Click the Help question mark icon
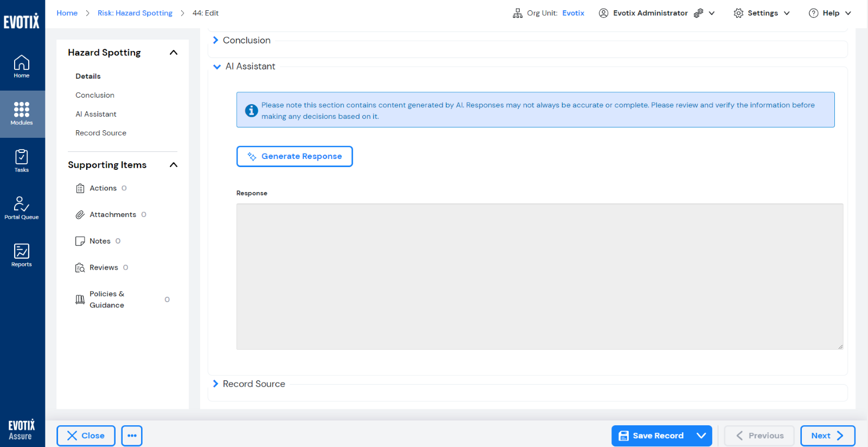Screen dimensions: 868x447 coord(813,13)
